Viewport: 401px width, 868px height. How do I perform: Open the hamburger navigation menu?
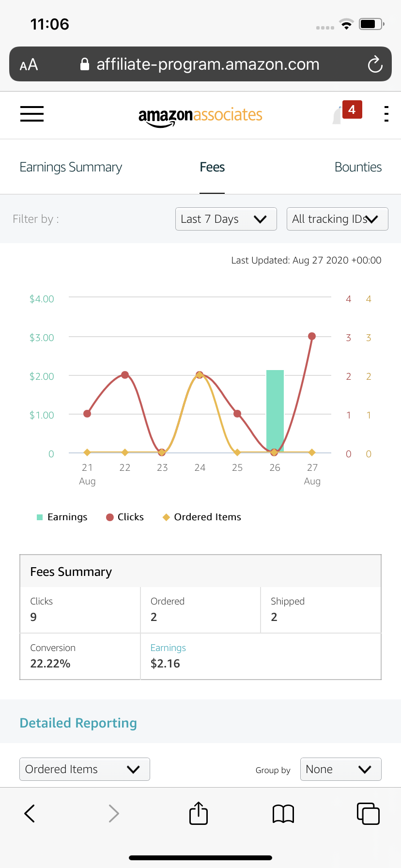[32, 114]
